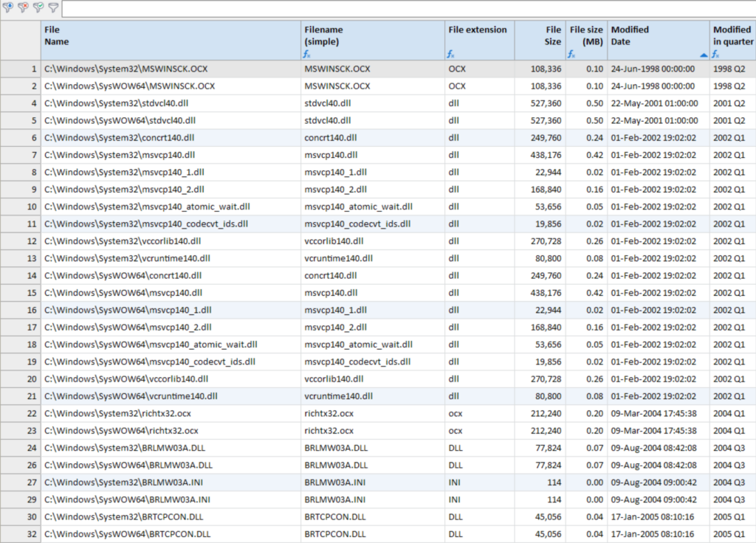Click the filter icon with green checkmark
Image resolution: width=756 pixels, height=543 pixels.
coord(38,8)
